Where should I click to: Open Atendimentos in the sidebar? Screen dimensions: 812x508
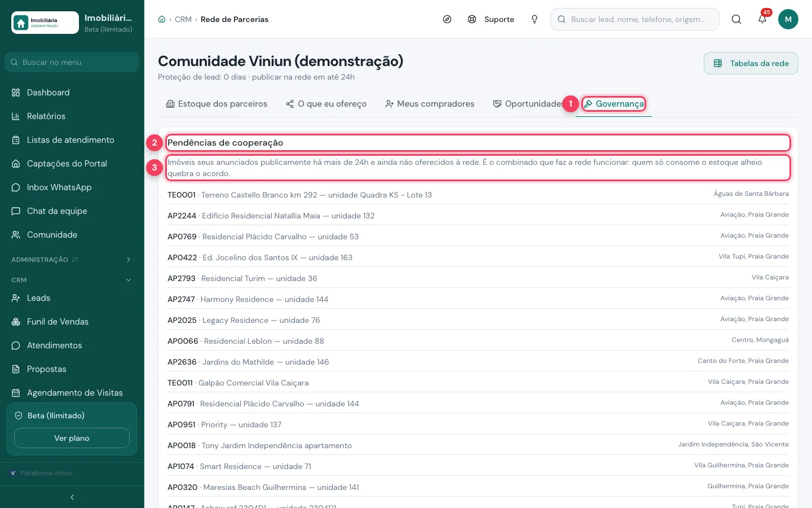pyautogui.click(x=72, y=345)
